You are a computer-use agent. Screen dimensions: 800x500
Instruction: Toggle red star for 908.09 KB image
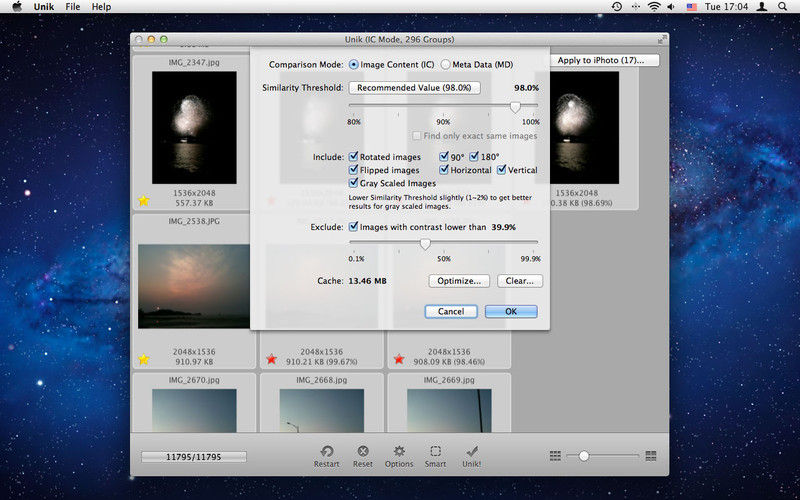click(x=399, y=360)
